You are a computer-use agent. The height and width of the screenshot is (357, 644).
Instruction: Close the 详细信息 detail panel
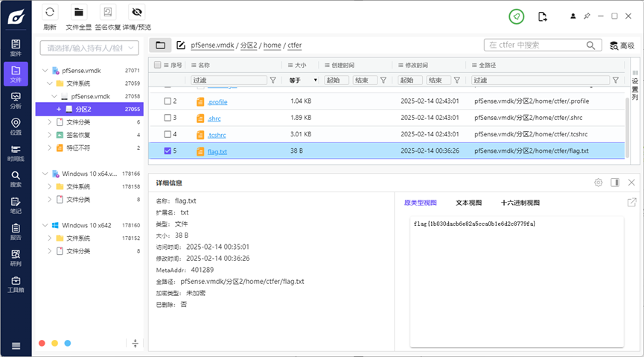click(x=631, y=182)
